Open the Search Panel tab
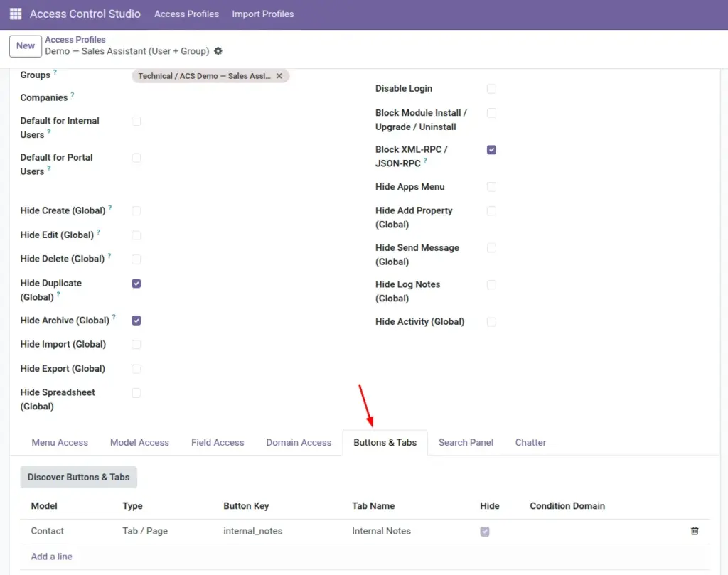The height and width of the screenshot is (575, 728). (466, 443)
